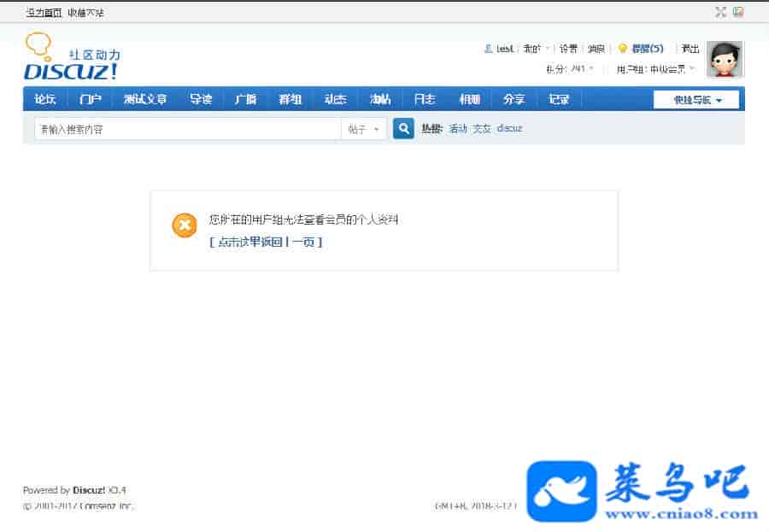Screen dimensions: 769x532
Task: Click the Discuz! logo
Action: (71, 58)
